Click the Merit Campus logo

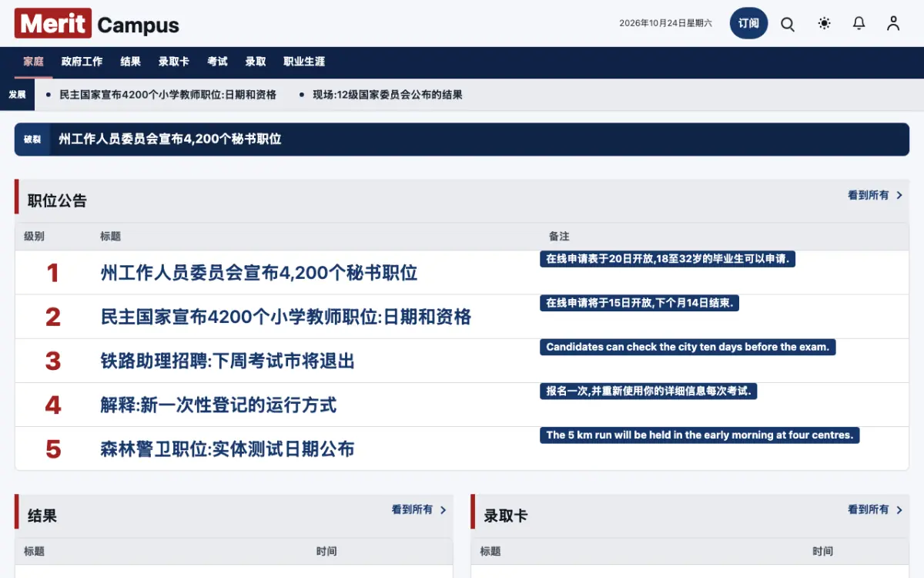click(x=97, y=24)
